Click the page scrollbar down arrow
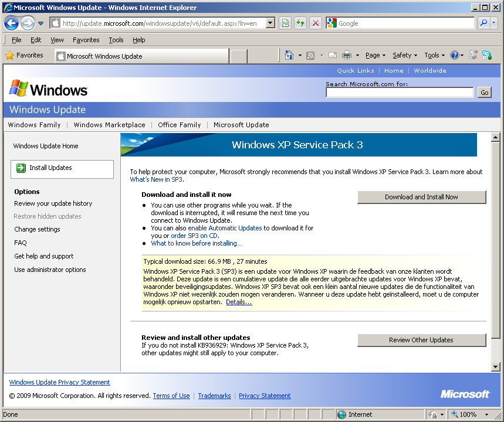The height and width of the screenshot is (422, 504). click(x=495, y=366)
